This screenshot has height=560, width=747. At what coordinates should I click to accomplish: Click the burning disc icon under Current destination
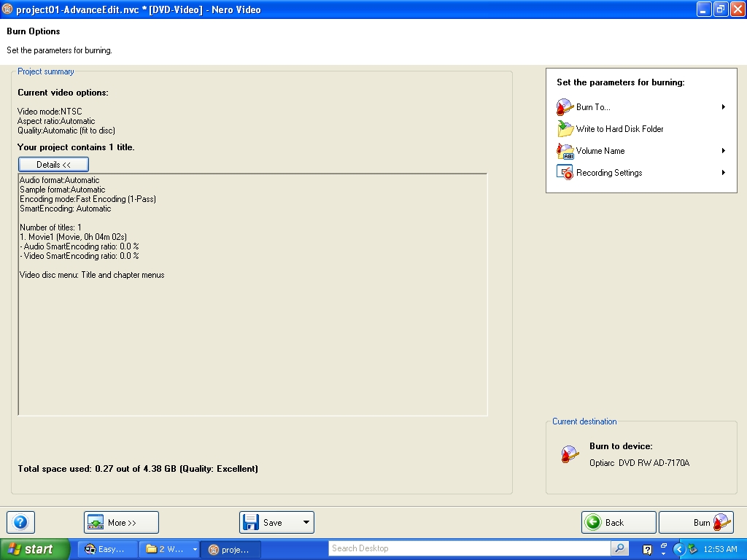click(x=570, y=455)
